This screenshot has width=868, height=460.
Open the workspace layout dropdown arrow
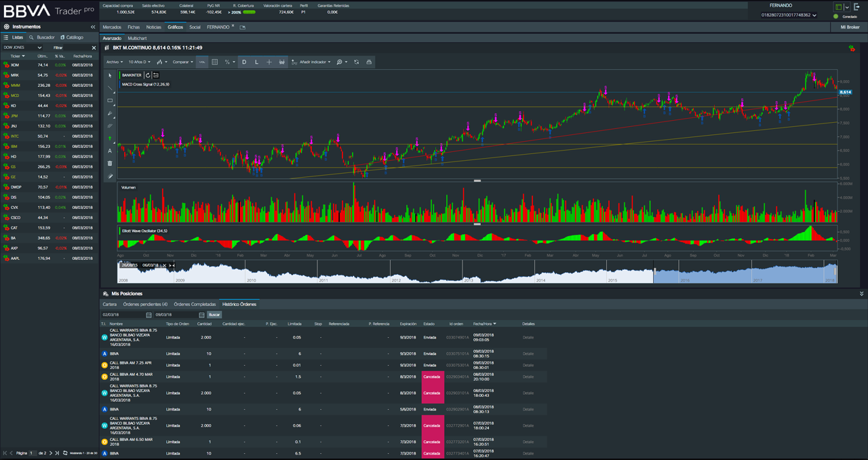(847, 7)
